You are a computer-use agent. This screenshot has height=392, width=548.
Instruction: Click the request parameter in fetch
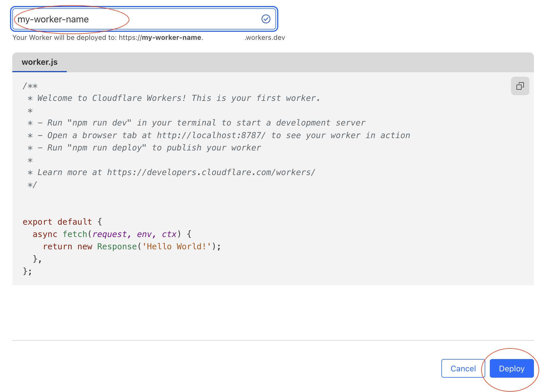pyautogui.click(x=109, y=234)
